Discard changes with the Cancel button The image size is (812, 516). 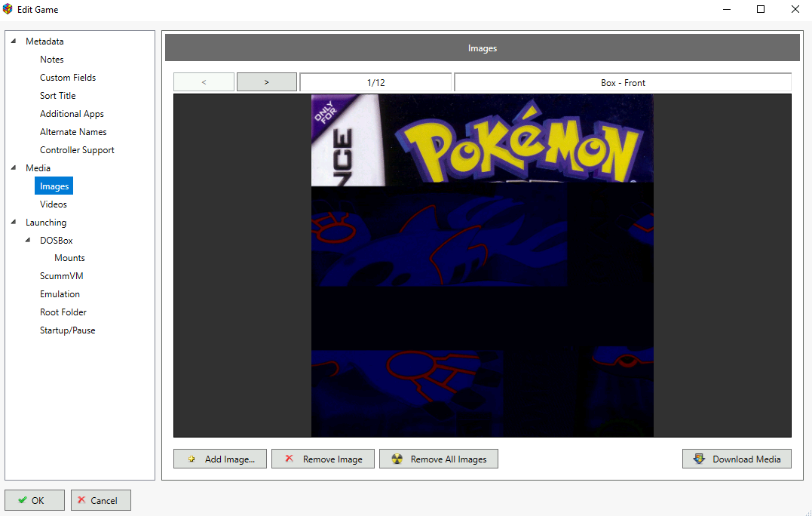(101, 500)
